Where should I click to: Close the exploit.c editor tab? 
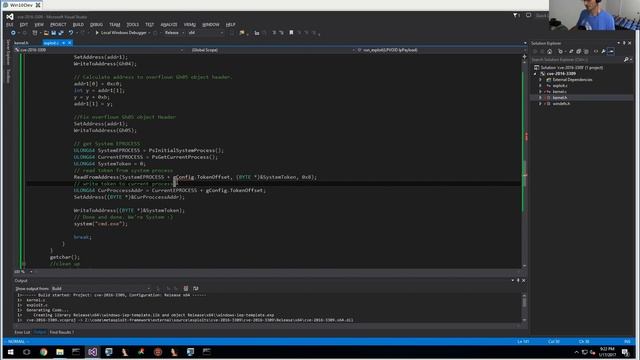click(70, 42)
